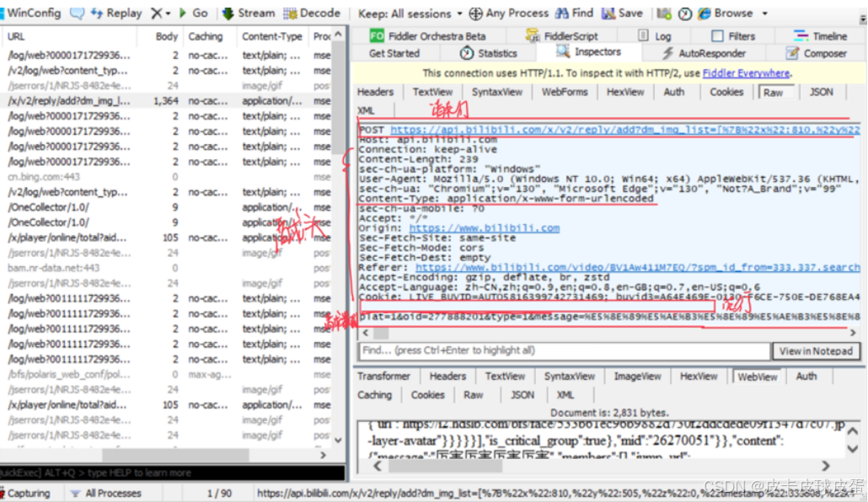868x502 pixels.
Task: Click the Origin www.bilibili.com link
Action: click(x=485, y=228)
